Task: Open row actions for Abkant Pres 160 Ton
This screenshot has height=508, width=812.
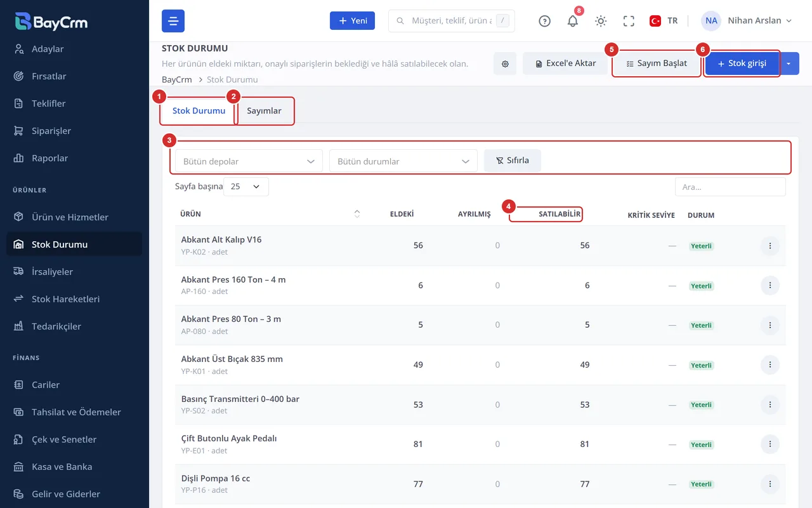Action: 769,286
